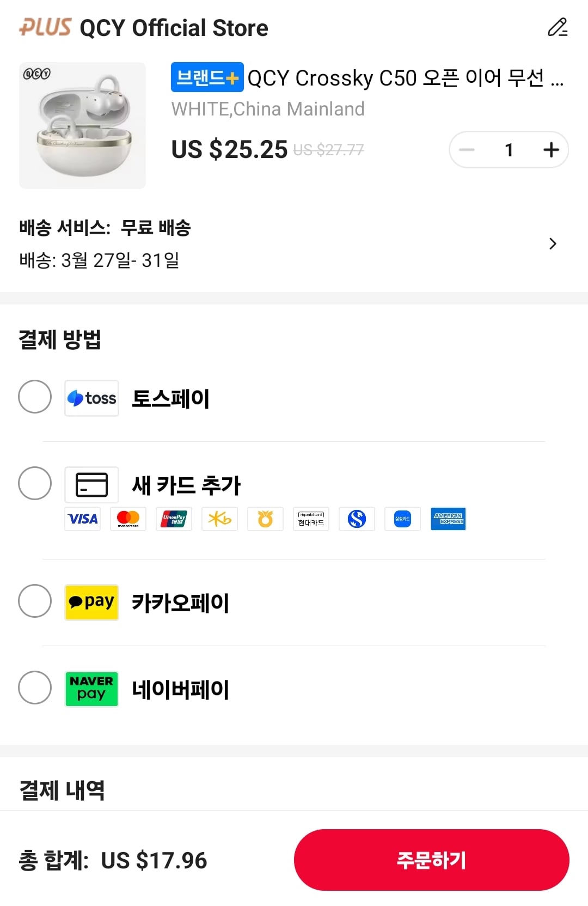Click the edit pencil icon at top right
This screenshot has width=588, height=906.
point(557,27)
